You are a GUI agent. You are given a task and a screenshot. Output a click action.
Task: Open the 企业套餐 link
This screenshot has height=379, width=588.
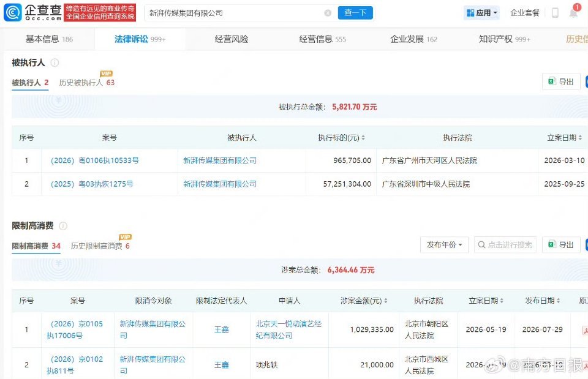525,13
